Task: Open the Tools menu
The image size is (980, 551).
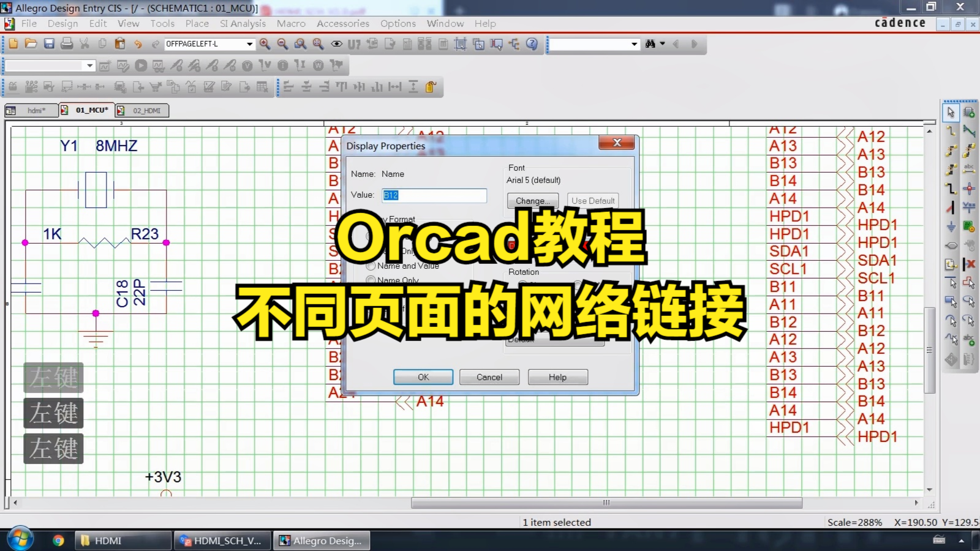Action: tap(162, 23)
